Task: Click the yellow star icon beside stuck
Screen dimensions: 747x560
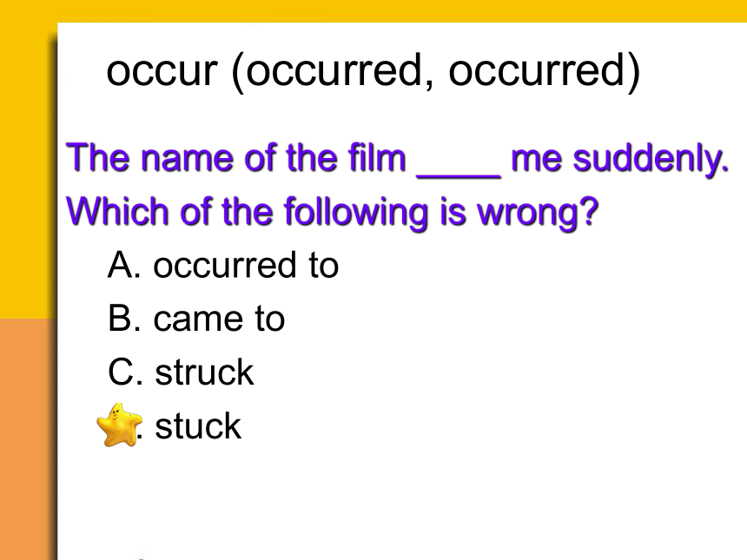Action: (x=119, y=425)
